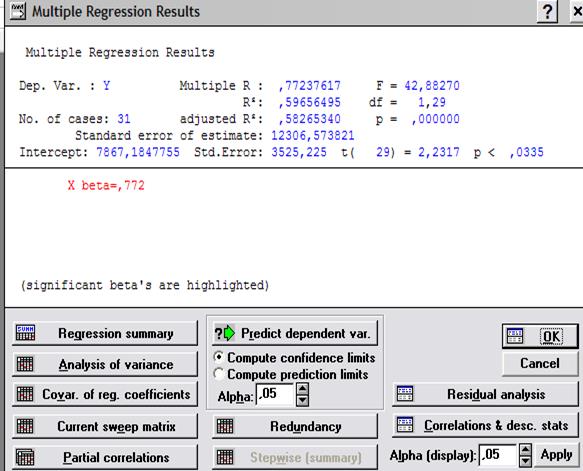Select Compute confidence limits option

coord(219,357)
